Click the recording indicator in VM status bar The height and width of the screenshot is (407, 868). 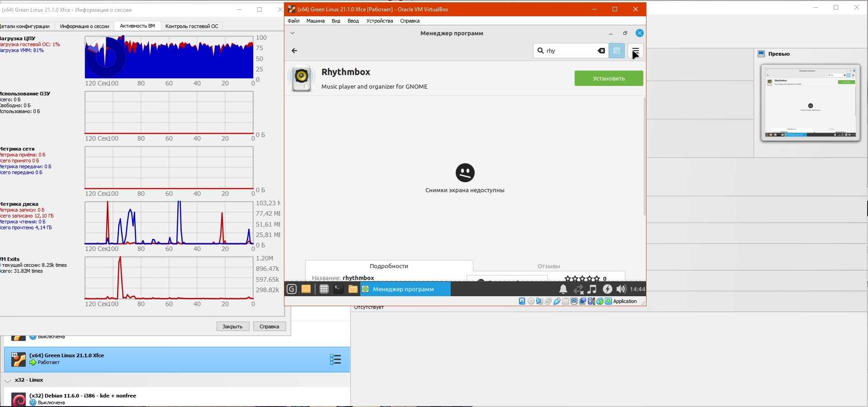click(x=583, y=301)
